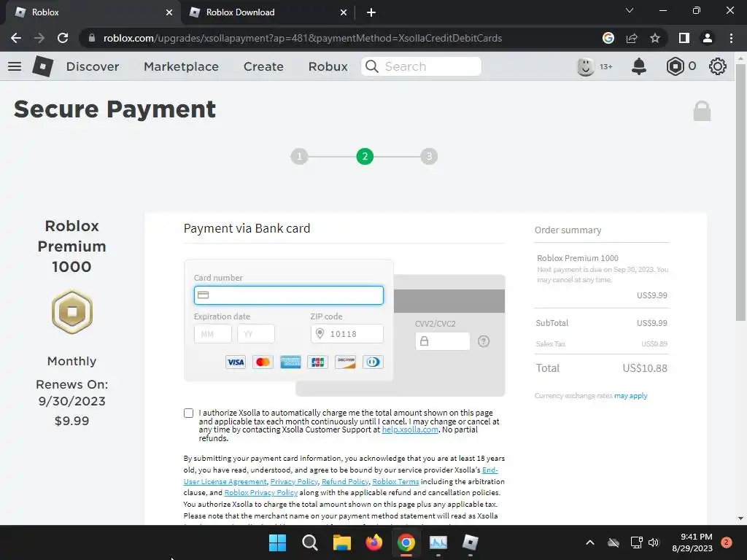
Task: Click the Mastercard logo
Action: pos(263,362)
